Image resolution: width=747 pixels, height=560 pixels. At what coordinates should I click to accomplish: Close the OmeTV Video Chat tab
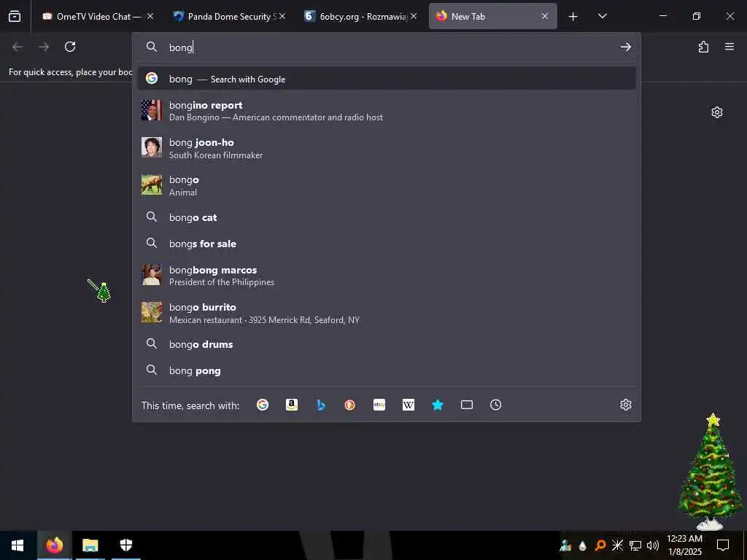click(150, 16)
